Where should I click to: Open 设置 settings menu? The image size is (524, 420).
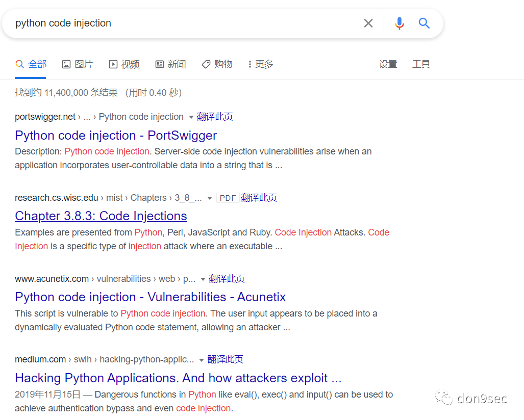point(388,64)
